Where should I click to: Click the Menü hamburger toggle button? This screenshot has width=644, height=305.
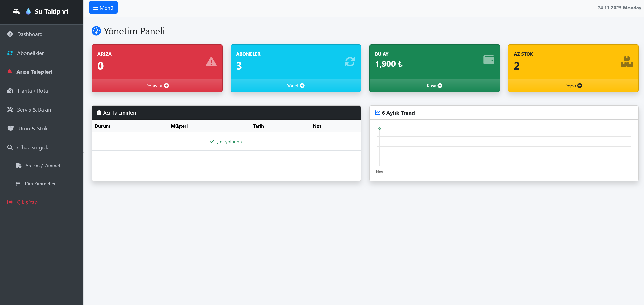(103, 8)
